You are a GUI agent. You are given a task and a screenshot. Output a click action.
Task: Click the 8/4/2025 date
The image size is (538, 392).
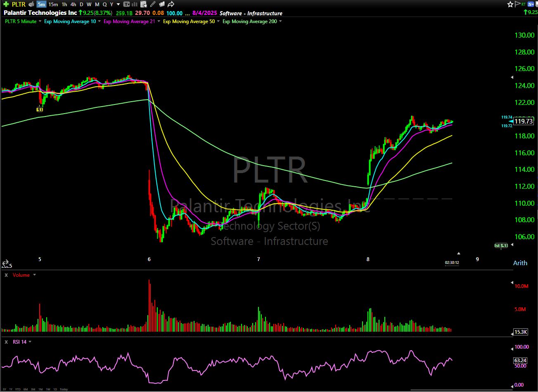click(205, 13)
